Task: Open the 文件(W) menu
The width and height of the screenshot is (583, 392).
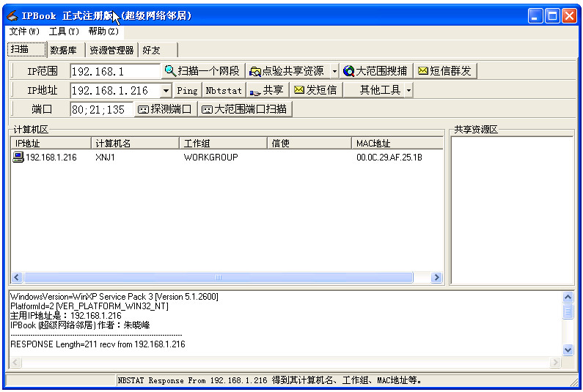Action: click(x=24, y=32)
